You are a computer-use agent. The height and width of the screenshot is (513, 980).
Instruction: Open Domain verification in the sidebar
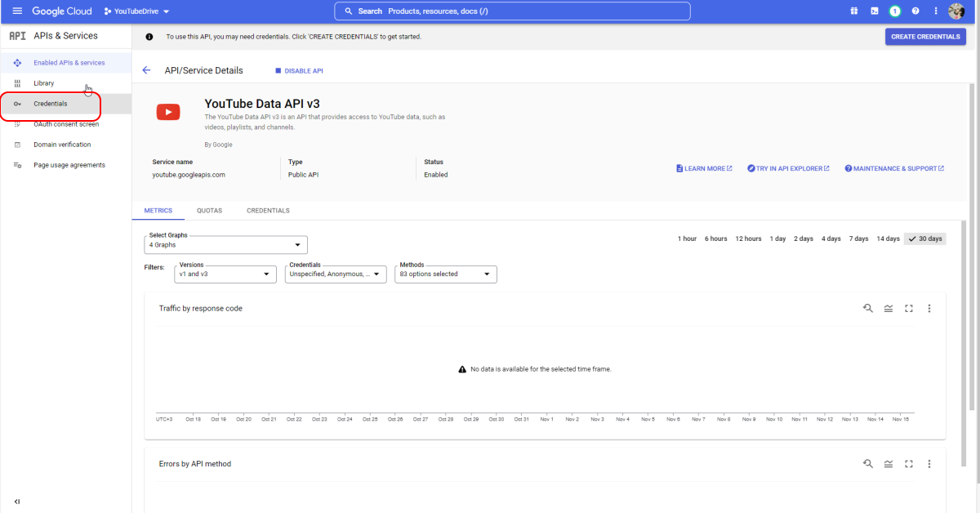click(x=65, y=145)
